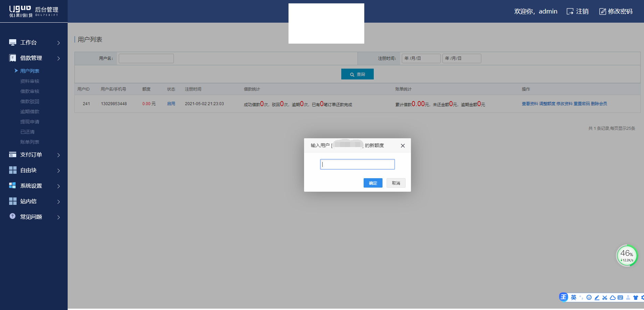Screen dimensions: 644x310
Task: Open the 已还清 submenu item
Action: 27,132
